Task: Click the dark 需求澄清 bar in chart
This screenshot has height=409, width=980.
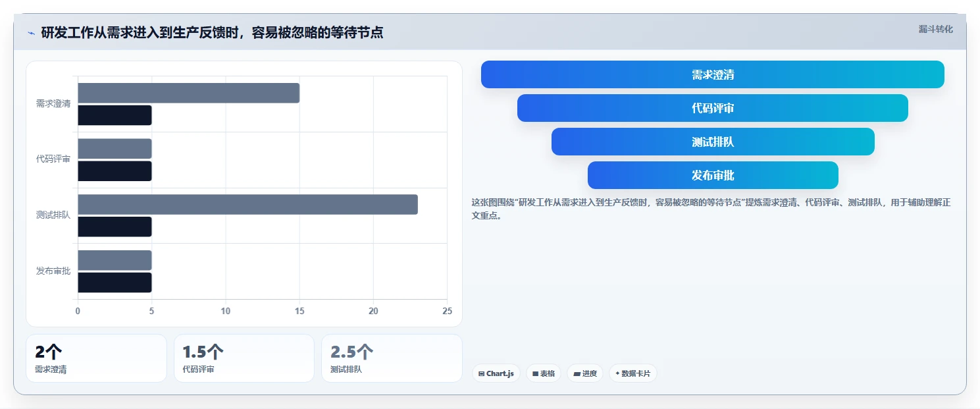Action: pyautogui.click(x=115, y=115)
